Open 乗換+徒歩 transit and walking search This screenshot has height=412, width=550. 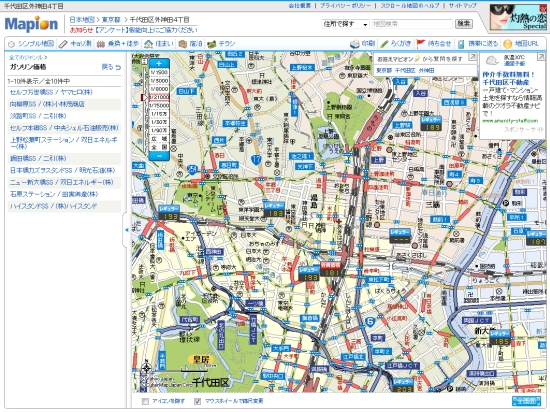(118, 44)
